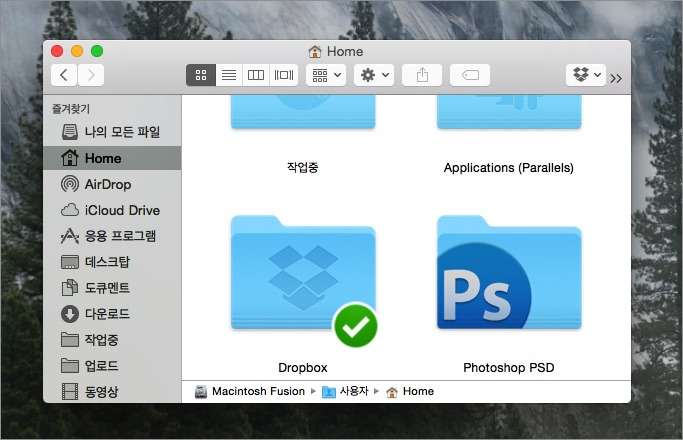The height and width of the screenshot is (440, 683).
Task: Open 응용 프로그램 in the sidebar
Action: [112, 236]
